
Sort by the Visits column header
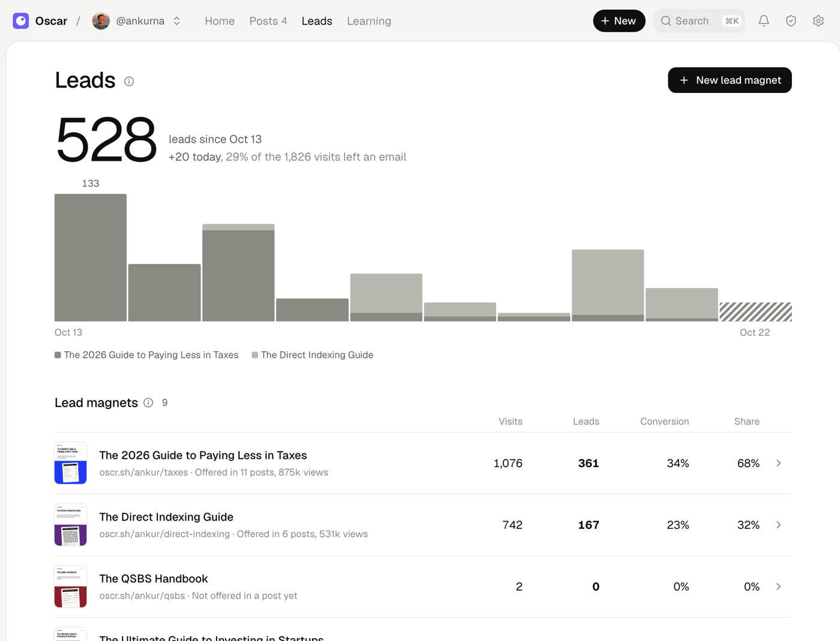[x=511, y=422]
